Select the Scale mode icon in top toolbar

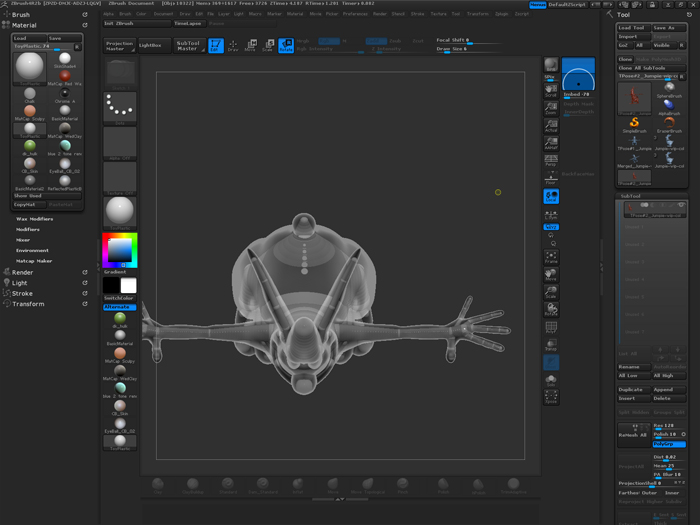(268, 46)
